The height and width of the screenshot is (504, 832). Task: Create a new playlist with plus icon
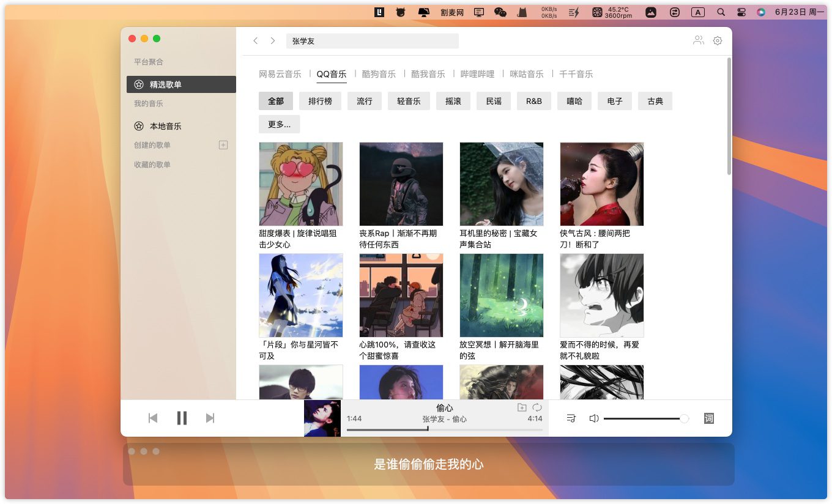click(223, 145)
